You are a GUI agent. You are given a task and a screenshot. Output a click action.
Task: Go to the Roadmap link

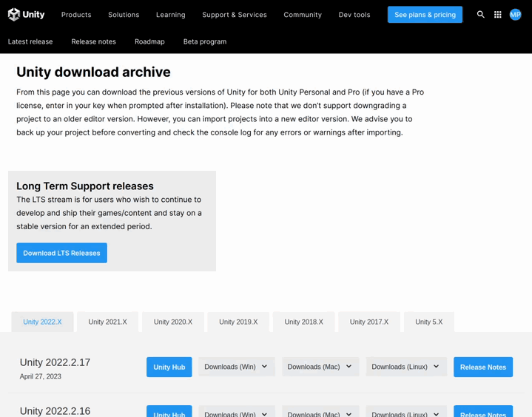pyautogui.click(x=149, y=41)
